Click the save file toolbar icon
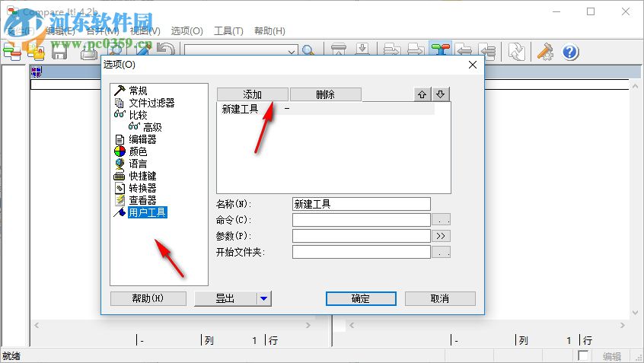Screen dimensions: 644x363 pos(59,53)
